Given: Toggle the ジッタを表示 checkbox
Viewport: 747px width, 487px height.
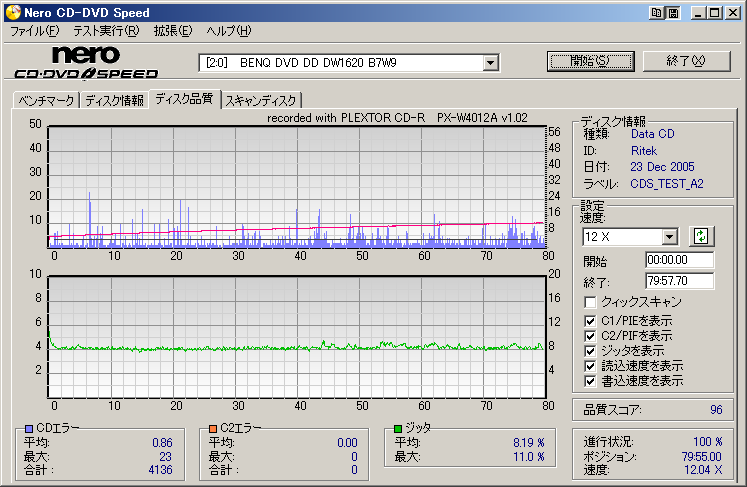Looking at the screenshot, I should [x=591, y=350].
